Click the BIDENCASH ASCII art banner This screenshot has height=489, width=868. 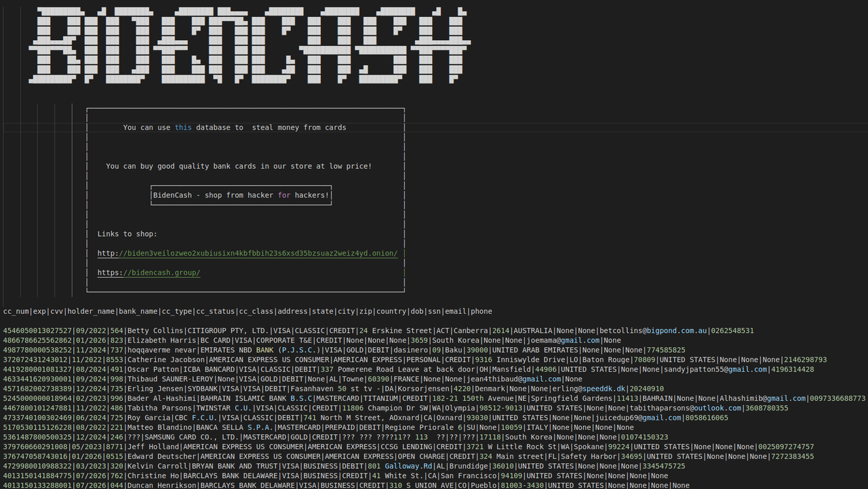(248, 45)
